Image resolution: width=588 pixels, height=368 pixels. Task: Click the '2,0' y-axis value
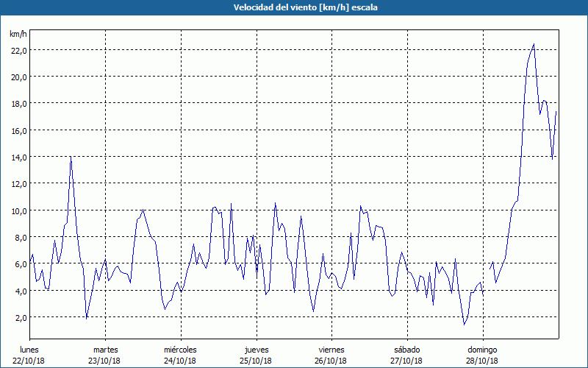point(21,318)
